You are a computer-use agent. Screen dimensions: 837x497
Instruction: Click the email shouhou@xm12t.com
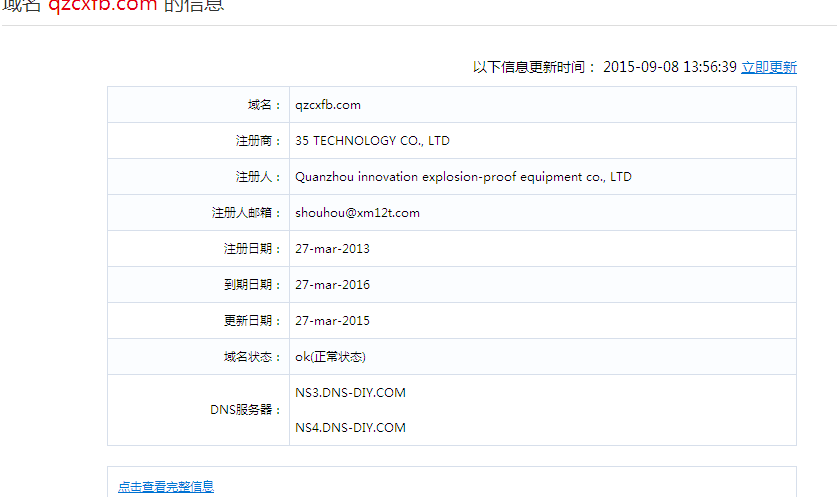[358, 213]
